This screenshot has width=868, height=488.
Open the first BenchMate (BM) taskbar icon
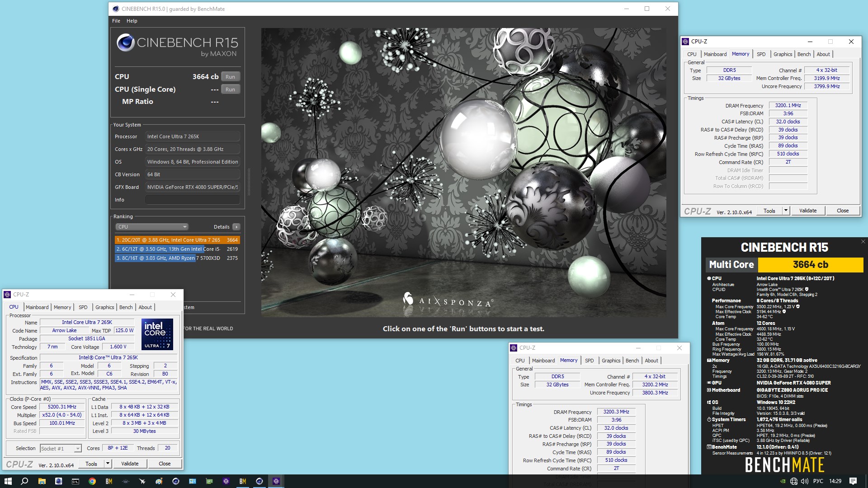tap(109, 481)
